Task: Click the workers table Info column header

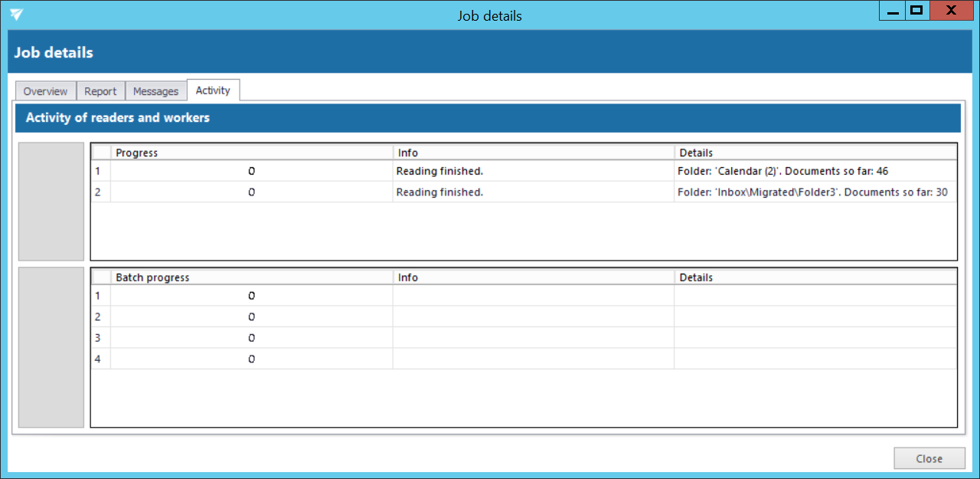Action: tap(533, 277)
